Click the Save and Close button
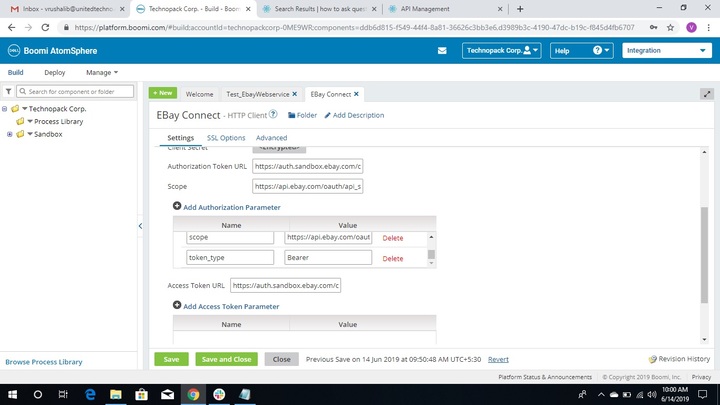This screenshot has width=720, height=405. click(226, 359)
